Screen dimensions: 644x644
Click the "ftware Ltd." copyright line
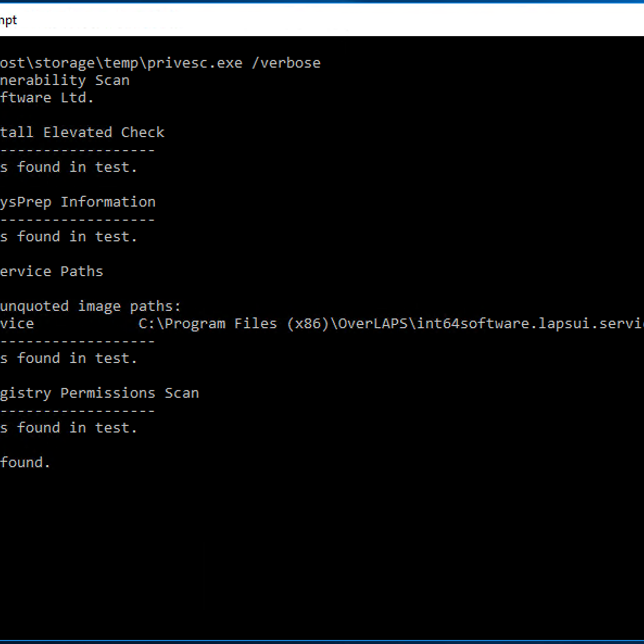click(47, 98)
